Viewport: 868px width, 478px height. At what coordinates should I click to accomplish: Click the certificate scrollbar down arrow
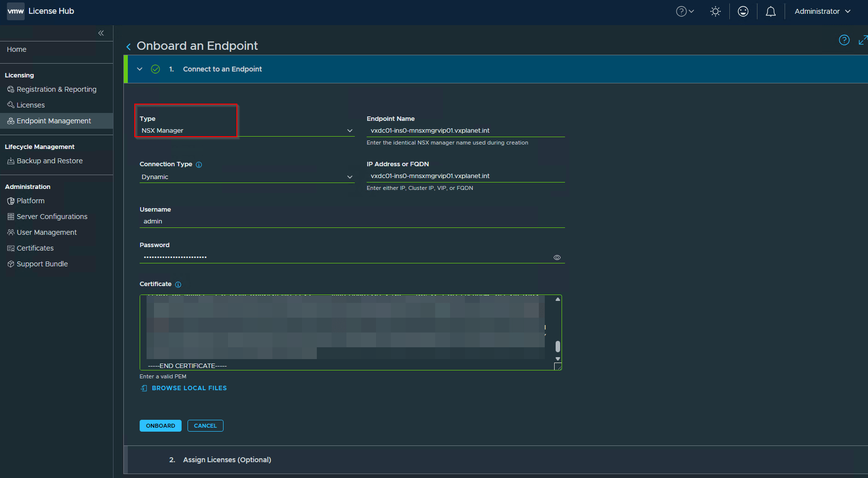pos(558,359)
